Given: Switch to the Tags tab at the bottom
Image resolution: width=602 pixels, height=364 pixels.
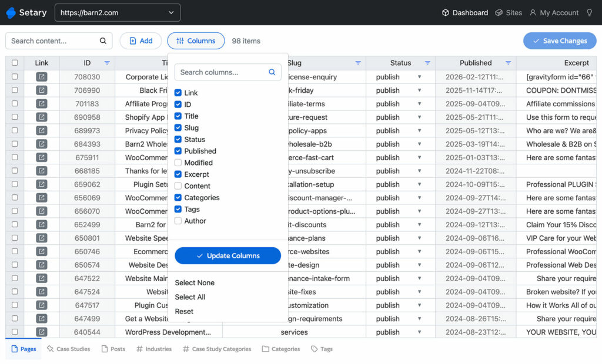Looking at the screenshot, I should (x=322, y=349).
